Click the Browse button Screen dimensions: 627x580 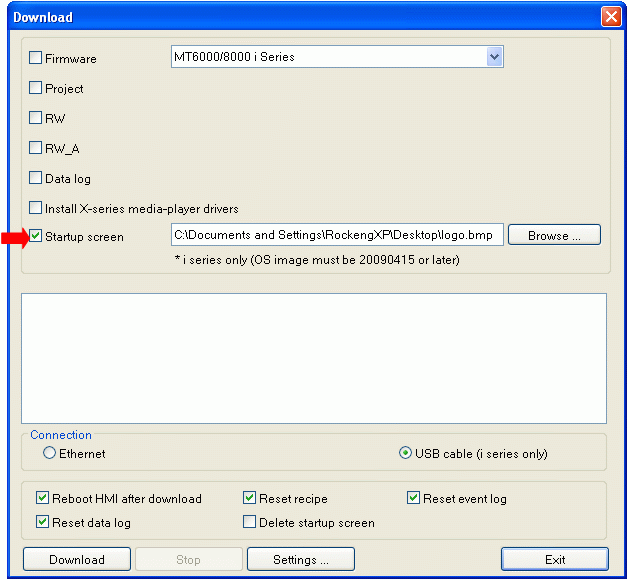[554, 235]
